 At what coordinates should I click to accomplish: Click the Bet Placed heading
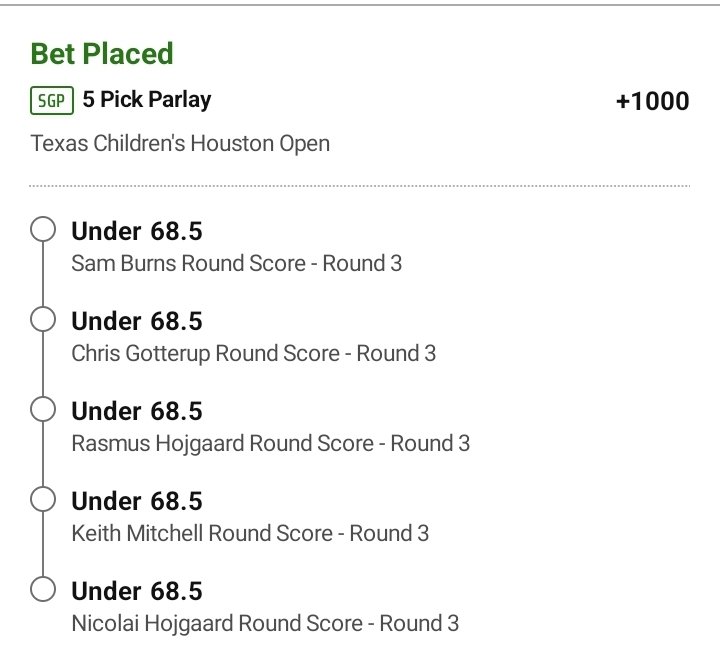pyautogui.click(x=102, y=53)
